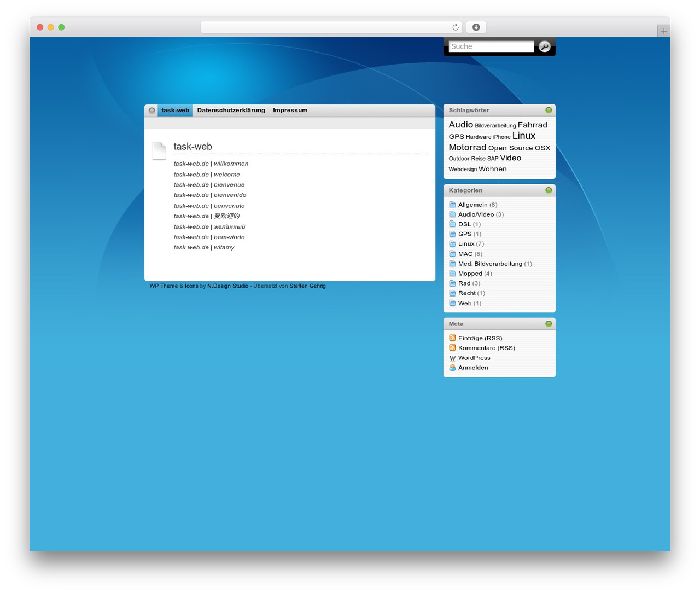The width and height of the screenshot is (700, 593).
Task: Open a new browser tab with plus
Action: [663, 31]
